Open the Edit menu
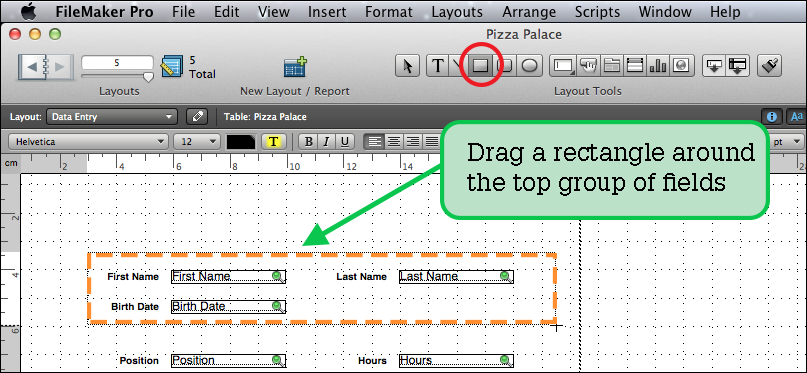 tap(226, 12)
